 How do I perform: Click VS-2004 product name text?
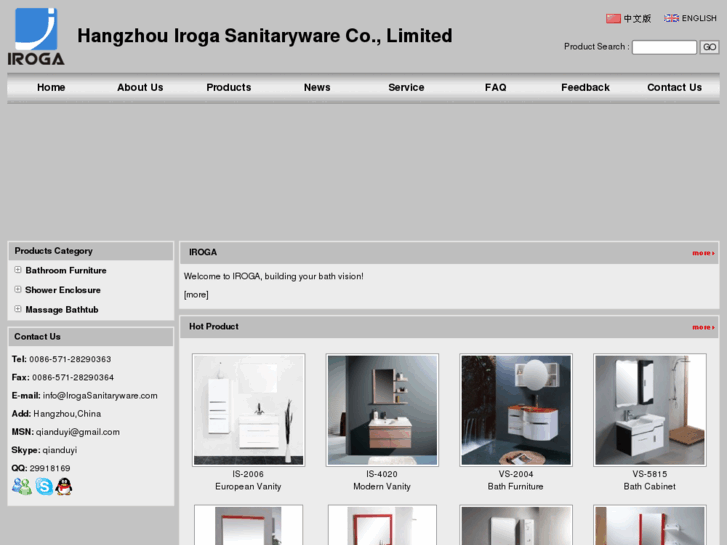pyautogui.click(x=516, y=474)
